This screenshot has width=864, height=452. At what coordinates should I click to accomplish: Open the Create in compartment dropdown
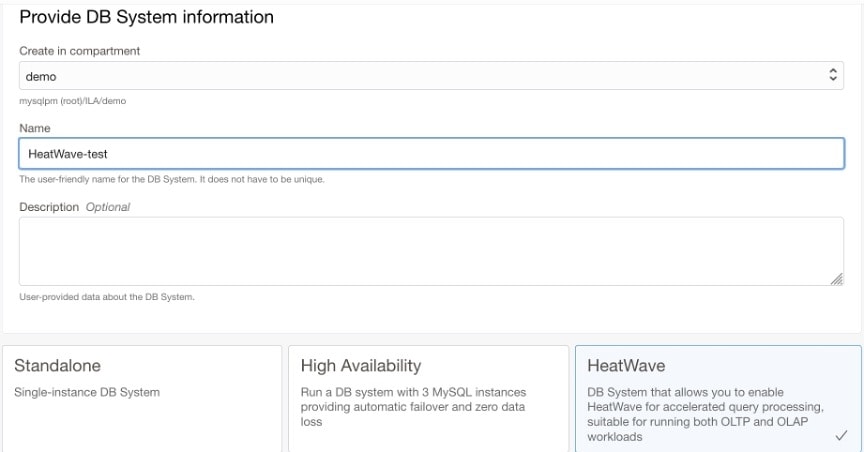(x=431, y=76)
